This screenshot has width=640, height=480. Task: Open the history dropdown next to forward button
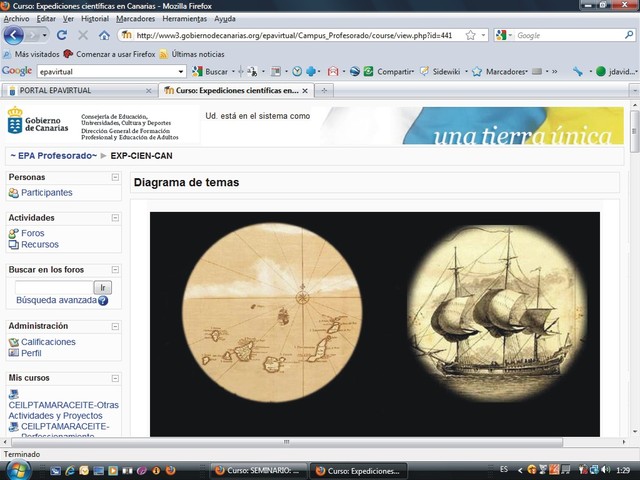click(x=44, y=36)
